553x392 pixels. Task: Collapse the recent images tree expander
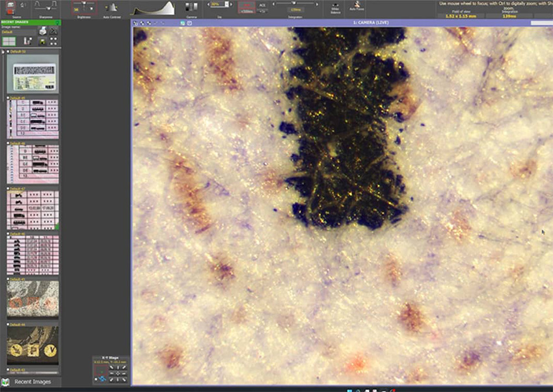3,51
